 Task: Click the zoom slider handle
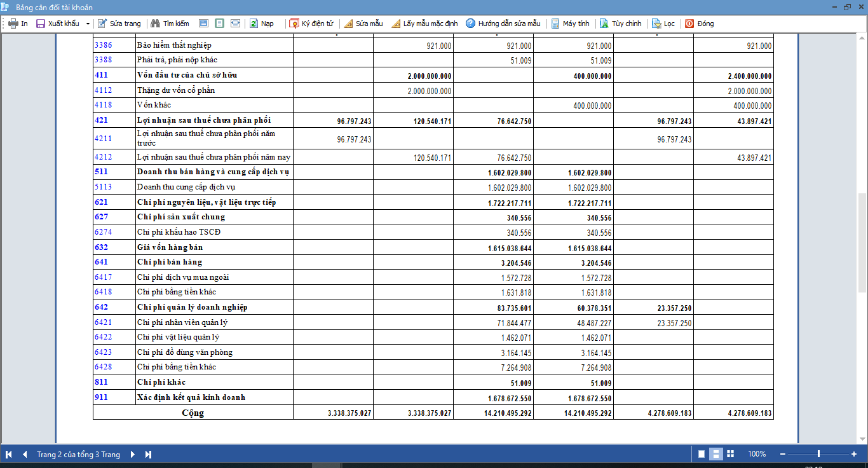click(x=818, y=454)
